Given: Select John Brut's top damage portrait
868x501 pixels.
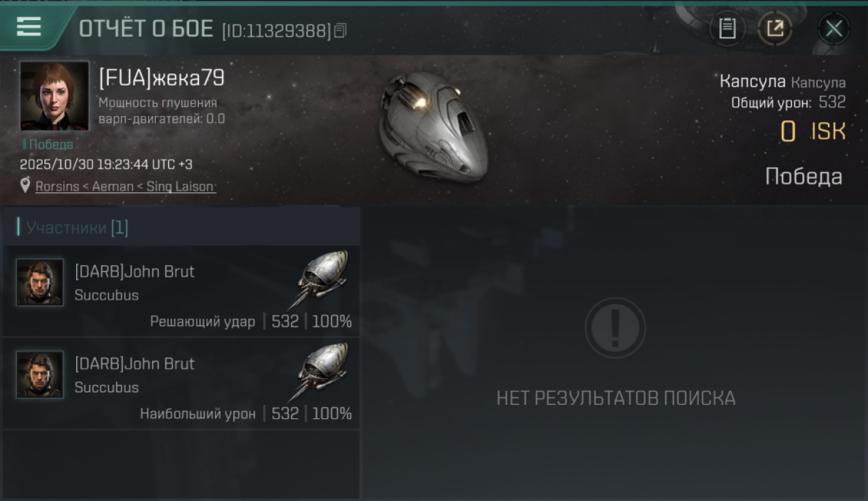Looking at the screenshot, I should [x=40, y=375].
